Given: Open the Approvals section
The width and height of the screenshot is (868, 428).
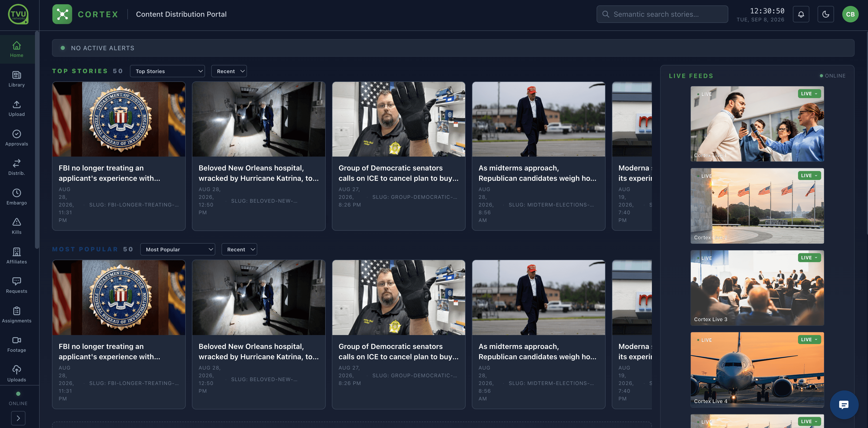Looking at the screenshot, I should click(x=17, y=138).
